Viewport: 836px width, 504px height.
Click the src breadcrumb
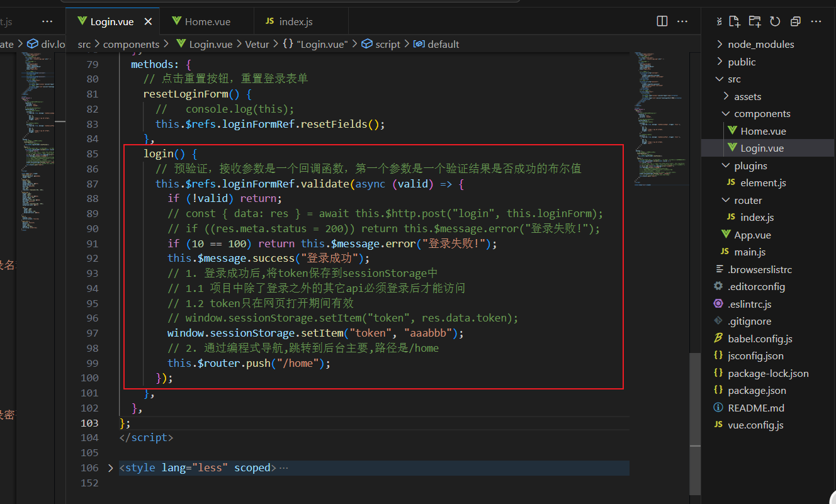click(84, 44)
